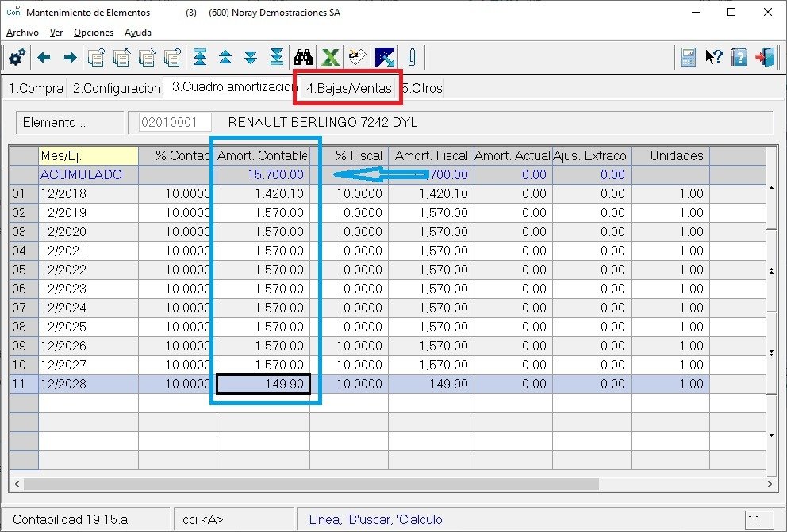Select the 12/2018 period cell
787x532 pixels.
coord(88,194)
